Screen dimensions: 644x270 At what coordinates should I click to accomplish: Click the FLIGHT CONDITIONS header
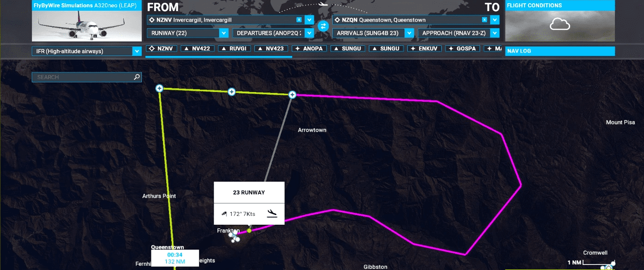(x=560, y=6)
